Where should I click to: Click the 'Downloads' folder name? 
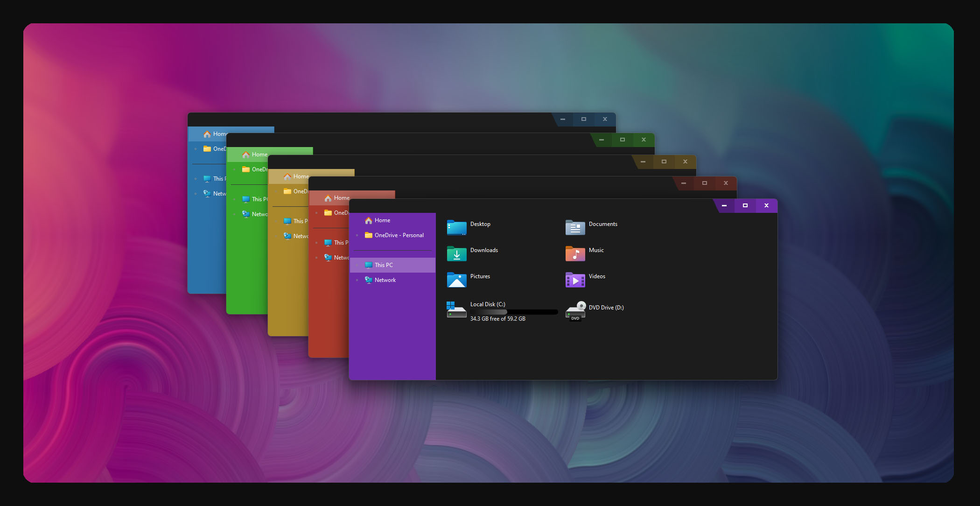click(484, 250)
